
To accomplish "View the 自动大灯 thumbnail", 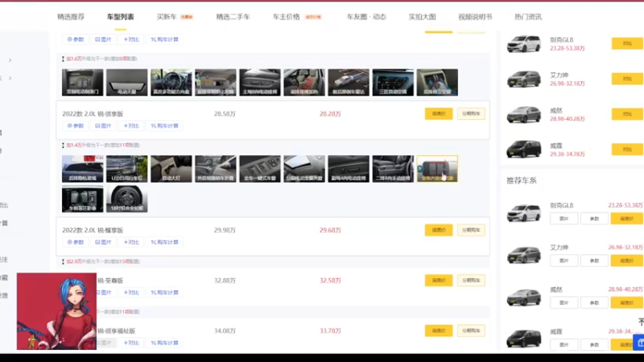I will coord(171,169).
